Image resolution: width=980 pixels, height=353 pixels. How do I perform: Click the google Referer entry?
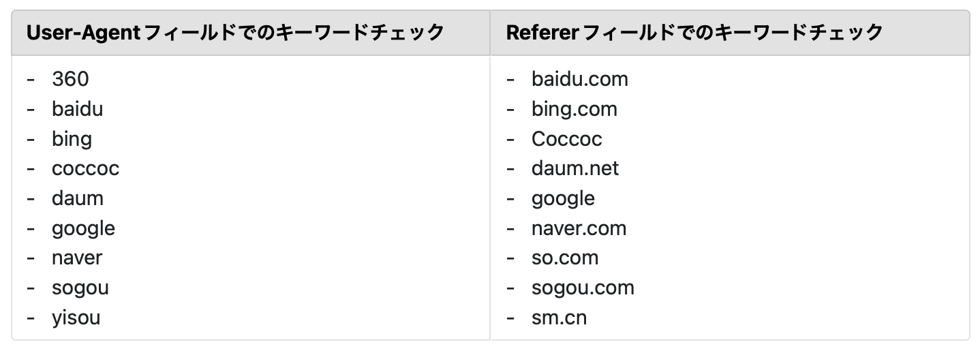click(x=563, y=199)
